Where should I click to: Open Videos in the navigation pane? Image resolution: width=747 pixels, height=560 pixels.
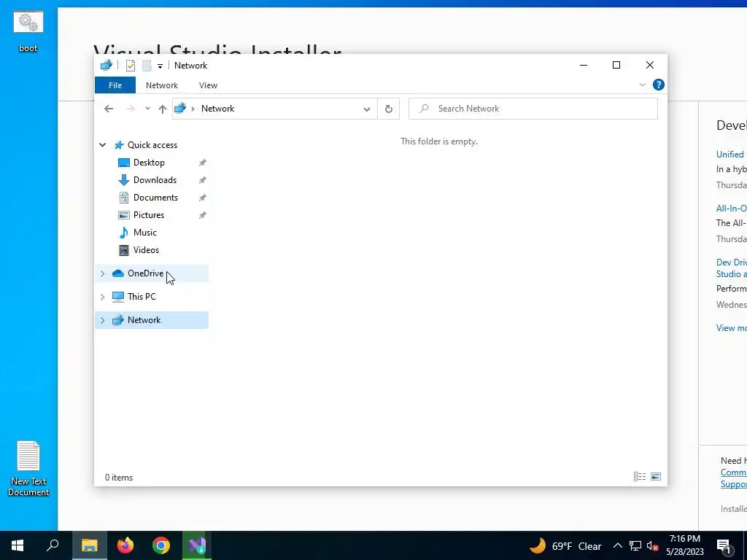pyautogui.click(x=146, y=250)
